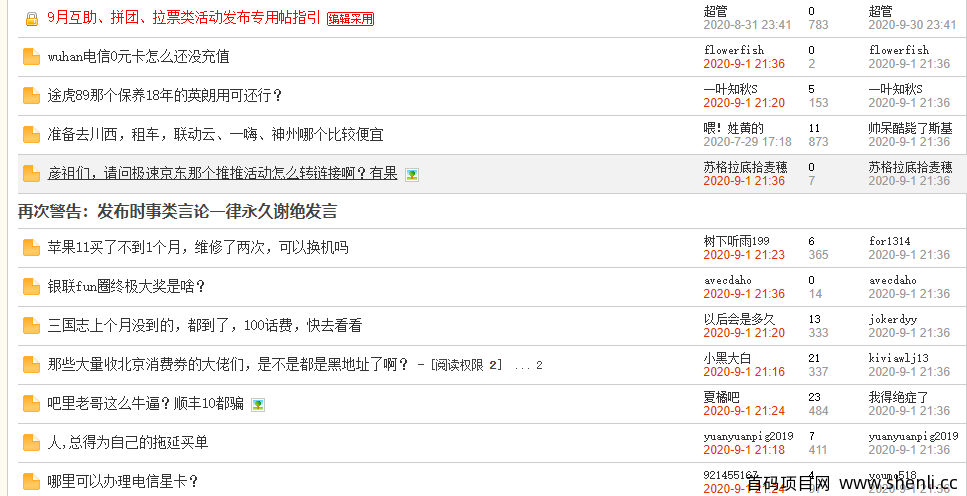Image resolution: width=967 pixels, height=496 pixels.
Task: Open the 9月互助、拼团、拉票类活动 pinned thread
Action: 184,18
